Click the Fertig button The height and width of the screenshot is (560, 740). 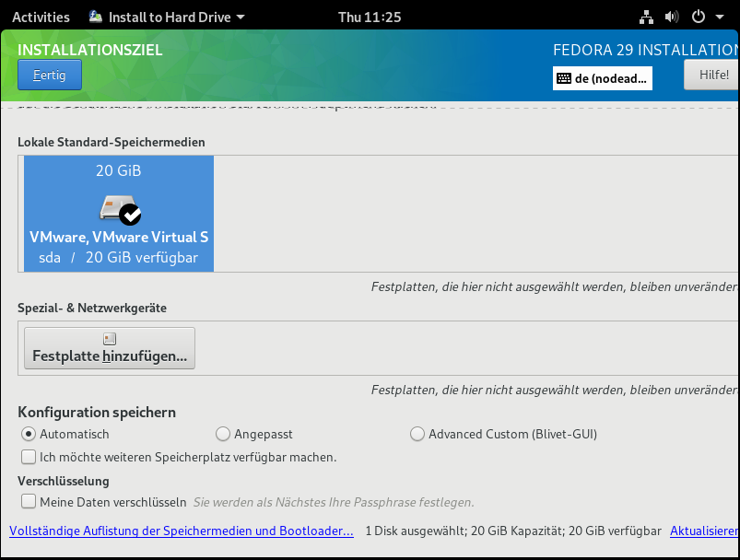[x=50, y=75]
